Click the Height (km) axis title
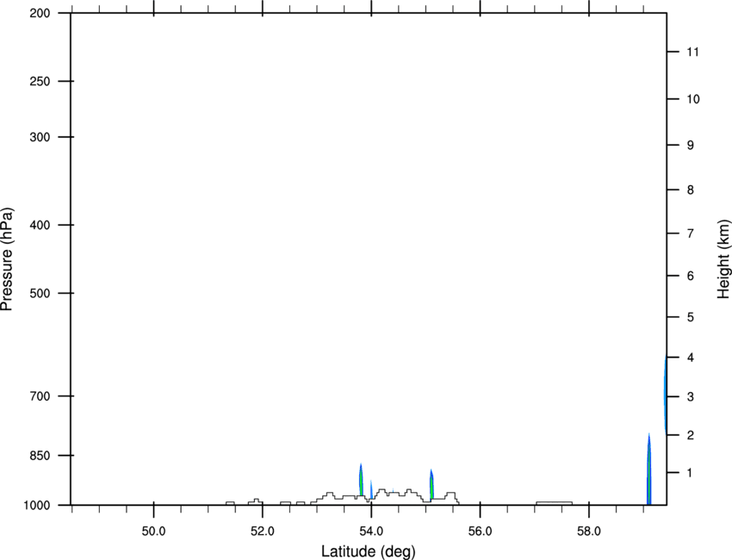This screenshot has height=560, width=732. click(x=723, y=258)
